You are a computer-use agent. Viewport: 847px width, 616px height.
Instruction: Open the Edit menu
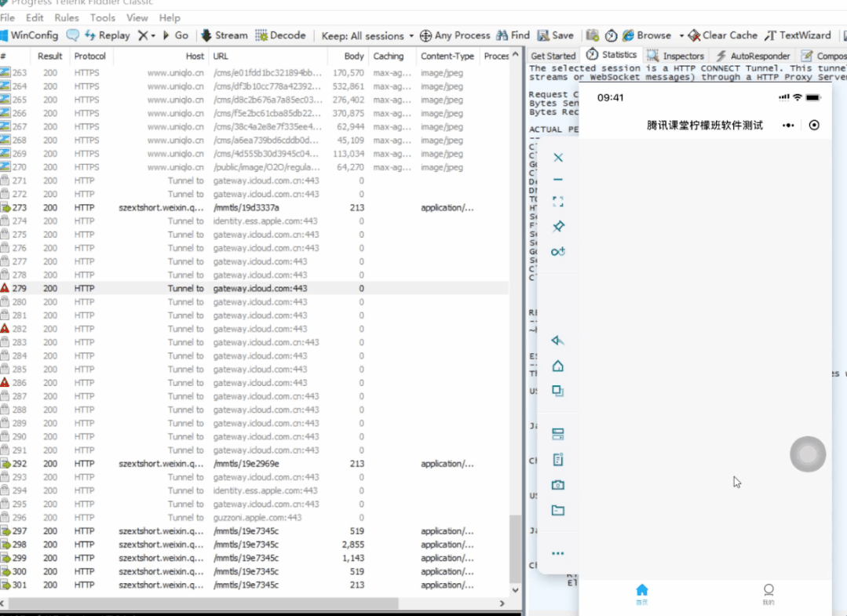coord(35,18)
